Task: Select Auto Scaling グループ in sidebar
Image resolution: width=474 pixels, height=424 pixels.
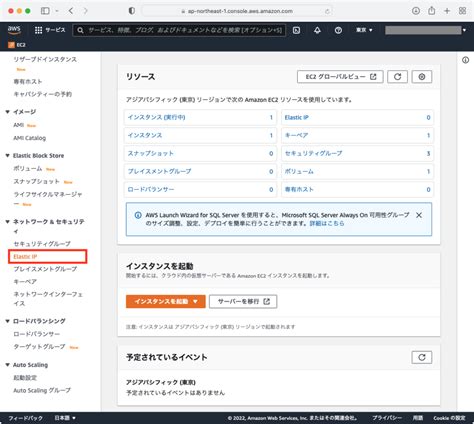Action: [x=42, y=390]
